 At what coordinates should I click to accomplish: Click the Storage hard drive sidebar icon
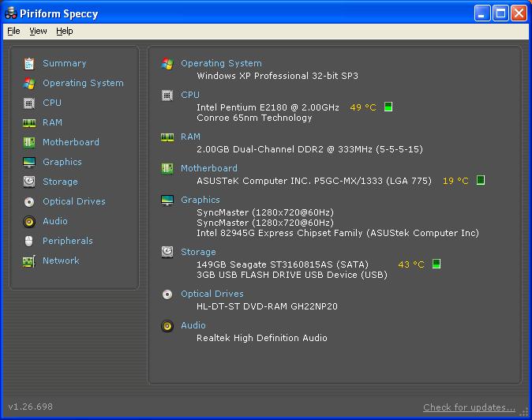[x=29, y=182]
